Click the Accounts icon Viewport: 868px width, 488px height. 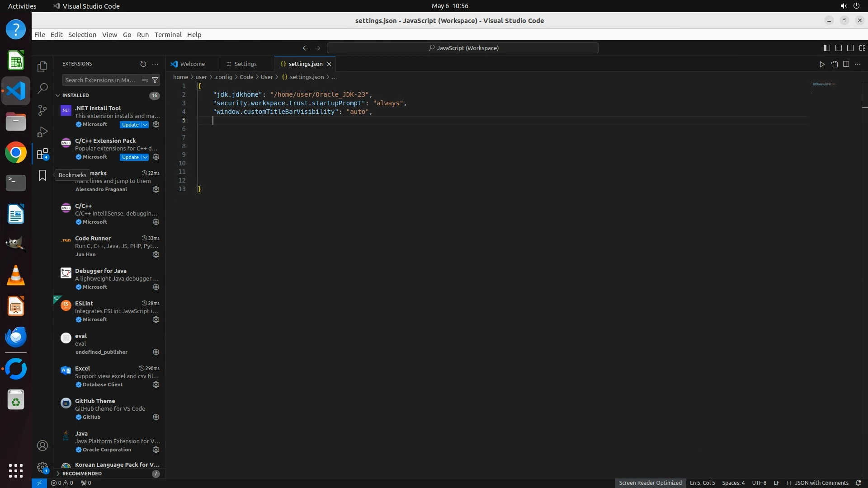point(42,446)
